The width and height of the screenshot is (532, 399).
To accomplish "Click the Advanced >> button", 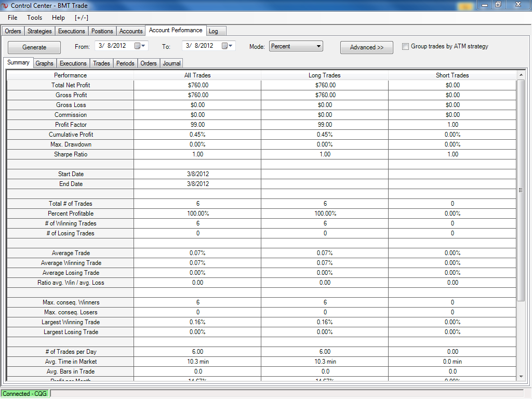I will pyautogui.click(x=366, y=47).
